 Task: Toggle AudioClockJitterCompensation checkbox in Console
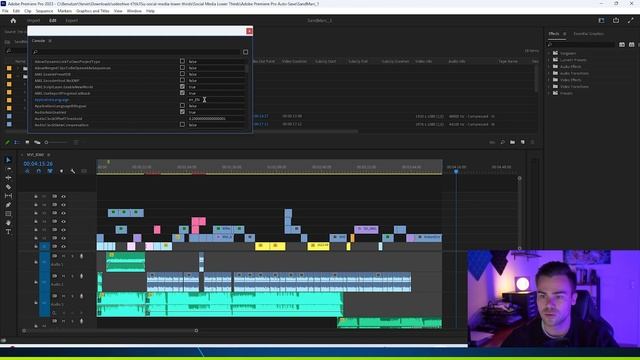click(x=182, y=124)
